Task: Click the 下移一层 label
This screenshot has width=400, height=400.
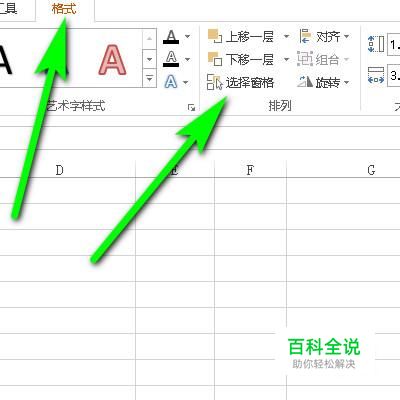Action: click(250, 60)
